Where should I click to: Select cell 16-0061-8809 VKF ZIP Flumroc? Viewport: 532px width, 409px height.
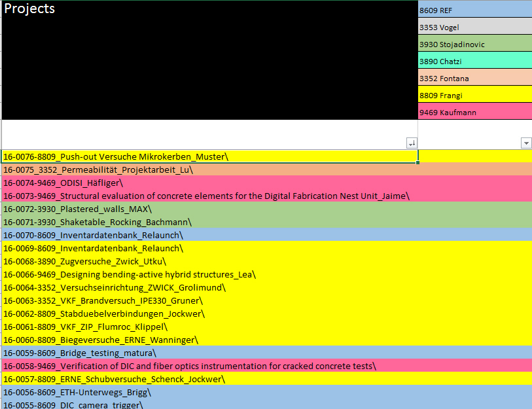pyautogui.click(x=209, y=327)
